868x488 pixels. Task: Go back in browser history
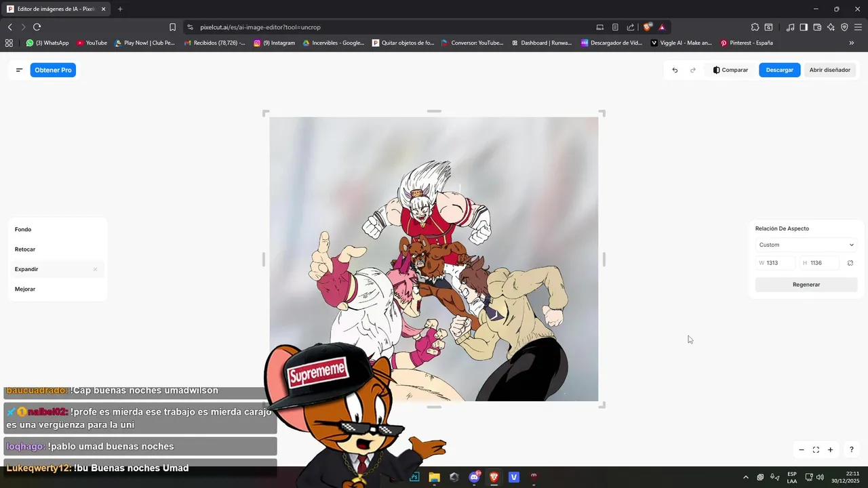pos(10,27)
